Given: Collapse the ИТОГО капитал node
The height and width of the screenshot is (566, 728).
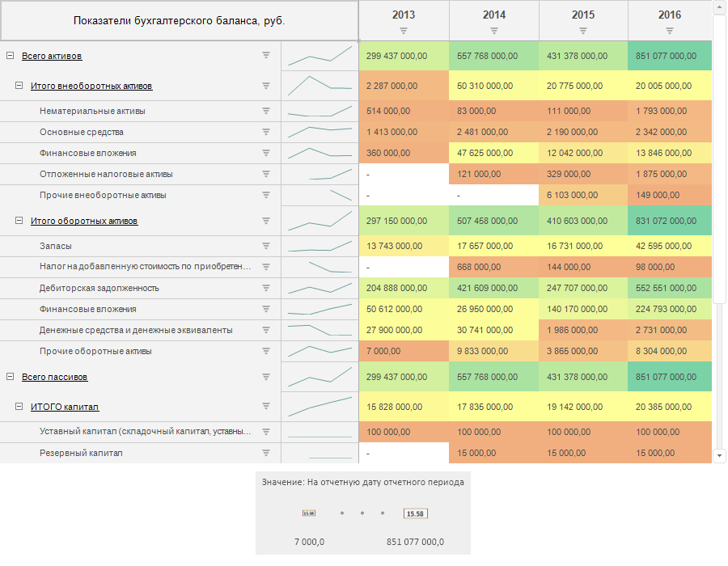Looking at the screenshot, I should click(19, 407).
